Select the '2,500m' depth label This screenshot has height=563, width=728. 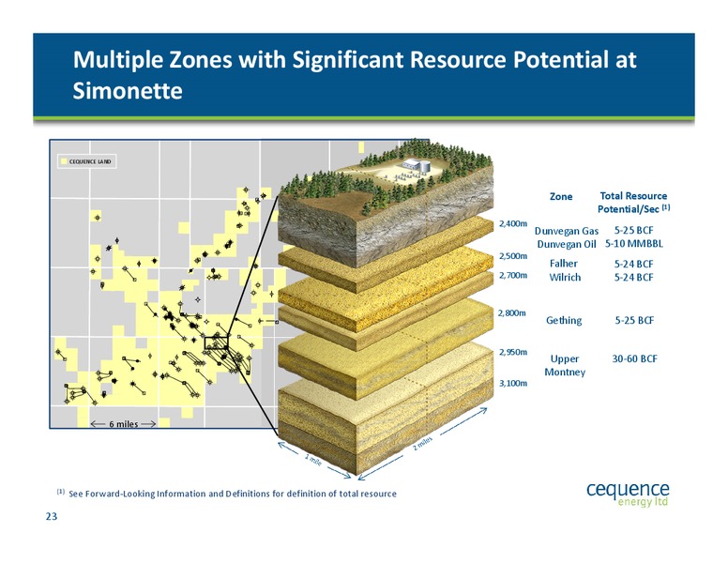coord(513,256)
